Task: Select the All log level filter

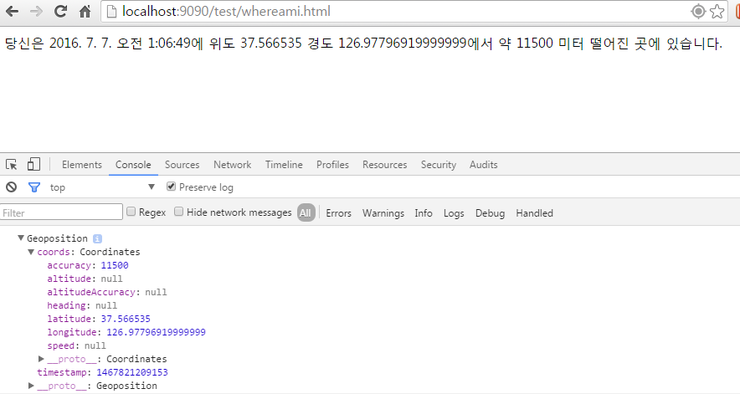Action: point(306,213)
